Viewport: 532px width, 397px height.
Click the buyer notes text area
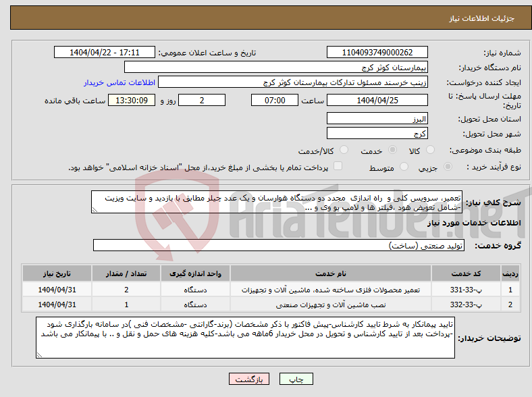[245, 338]
